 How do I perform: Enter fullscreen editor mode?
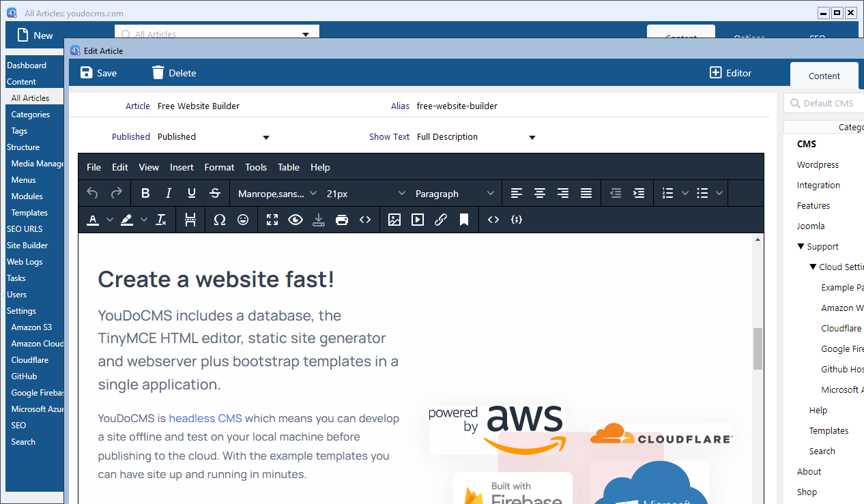(272, 220)
